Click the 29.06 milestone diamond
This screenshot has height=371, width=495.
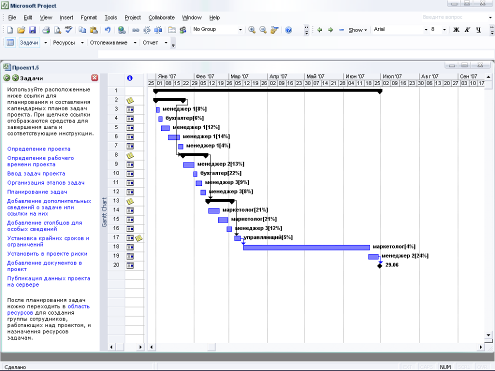(380, 266)
